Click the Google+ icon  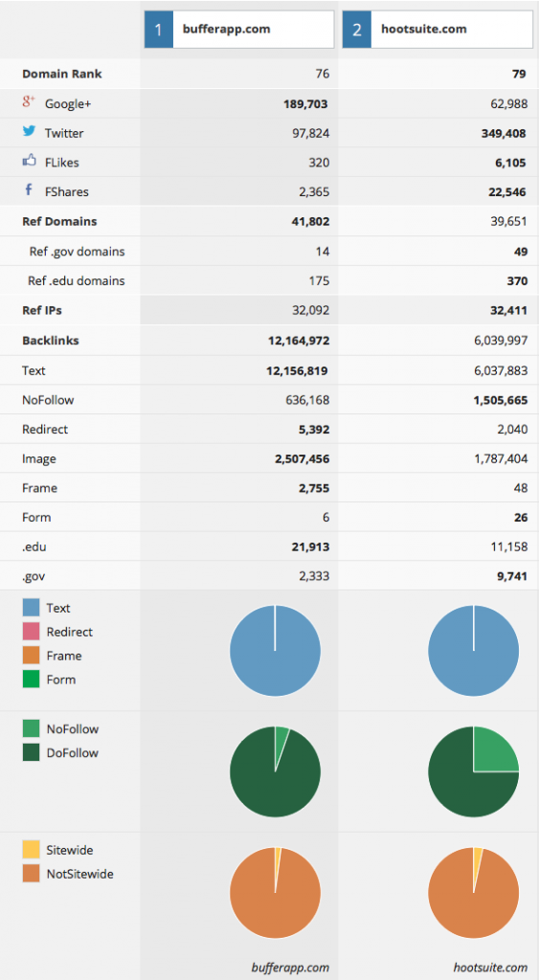coord(29,103)
